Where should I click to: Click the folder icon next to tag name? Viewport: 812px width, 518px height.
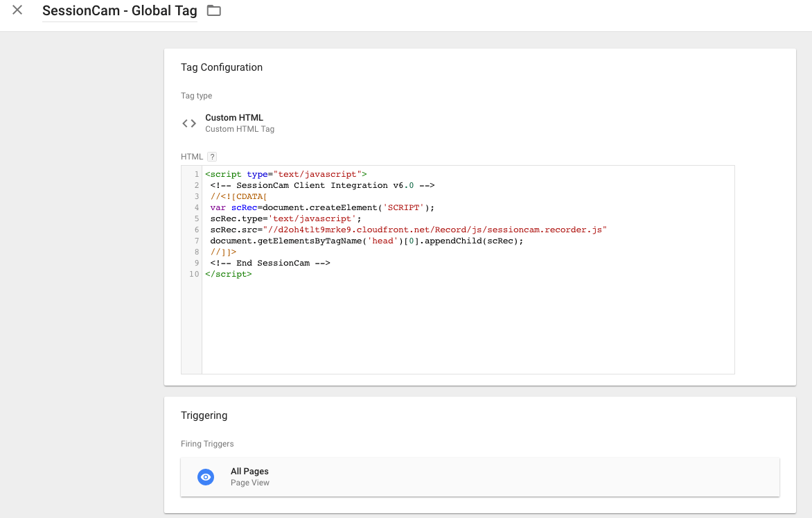tap(213, 10)
